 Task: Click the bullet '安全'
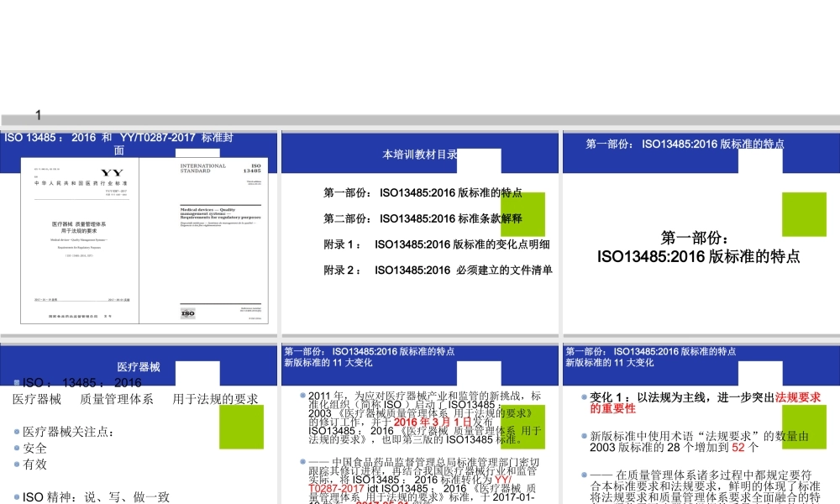(x=34, y=448)
